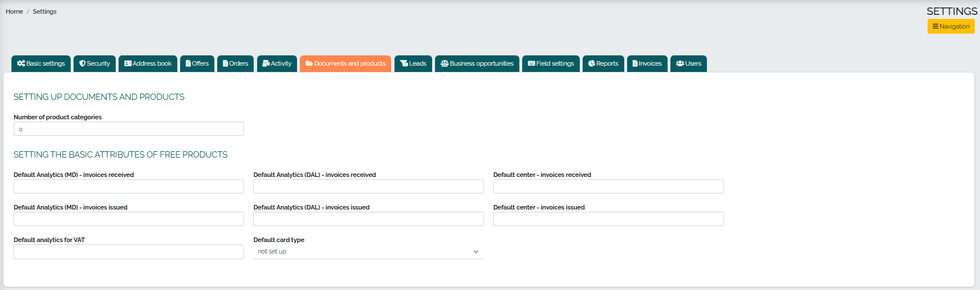980x290 pixels.
Task: Click the address card icon on Address book tab
Action: click(x=128, y=64)
